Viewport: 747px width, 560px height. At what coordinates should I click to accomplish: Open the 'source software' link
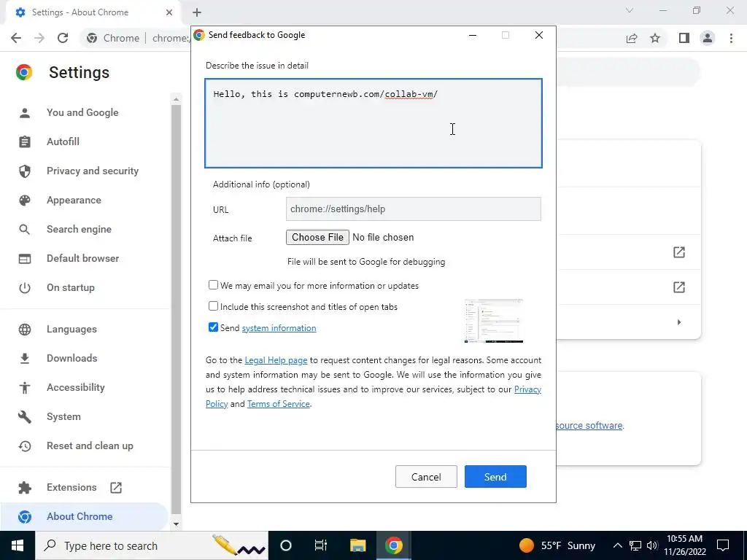tap(589, 426)
